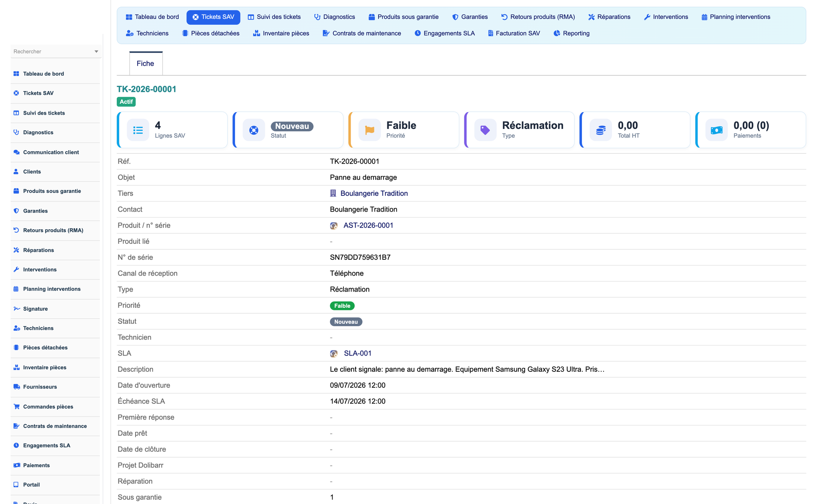Viewport: 814px width, 504px height.
Task: Open the AST-2026-0001 product link
Action: [x=368, y=225]
